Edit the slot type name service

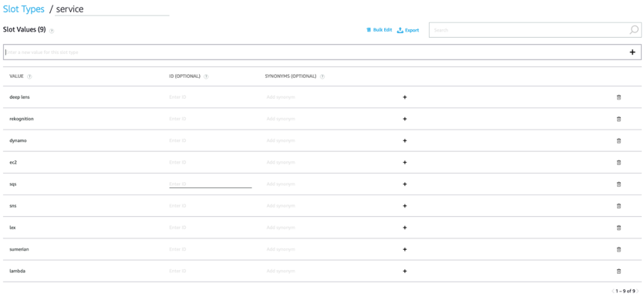point(112,9)
